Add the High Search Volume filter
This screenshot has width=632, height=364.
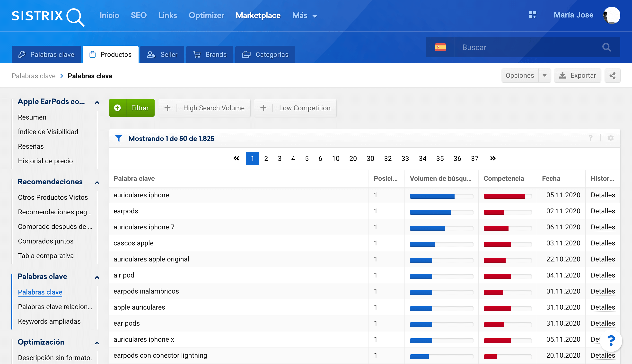click(x=205, y=108)
